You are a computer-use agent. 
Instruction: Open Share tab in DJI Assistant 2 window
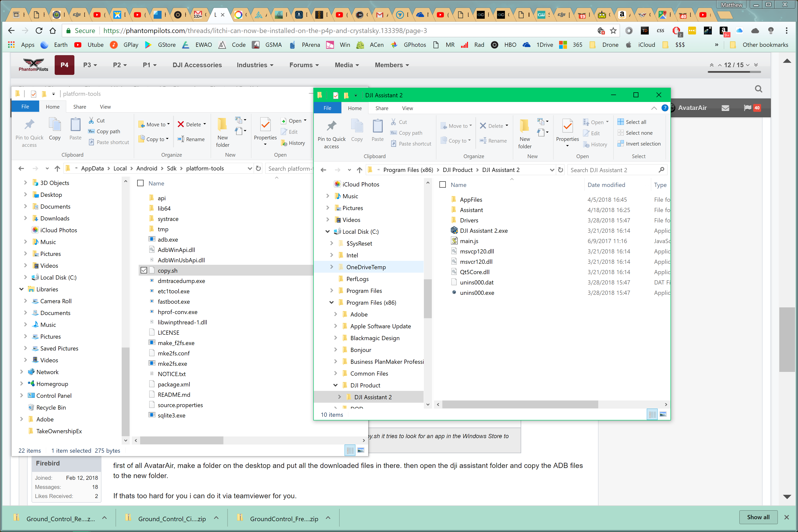point(382,108)
